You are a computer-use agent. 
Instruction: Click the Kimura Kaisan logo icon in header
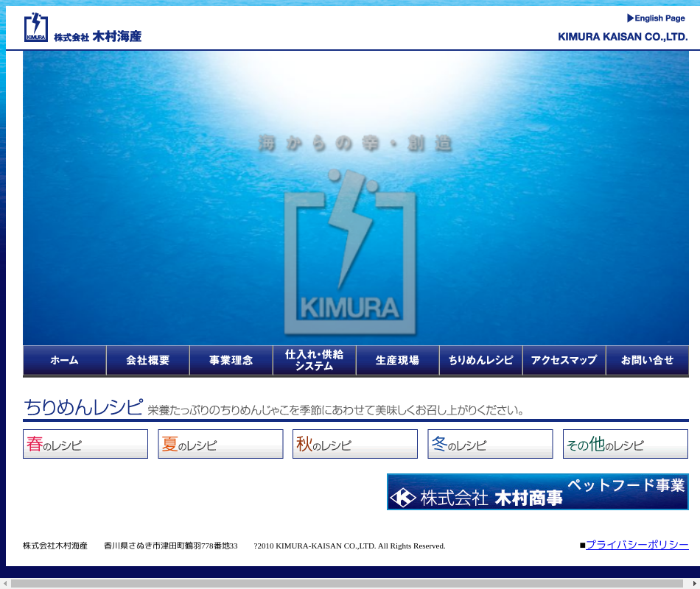[x=36, y=27]
